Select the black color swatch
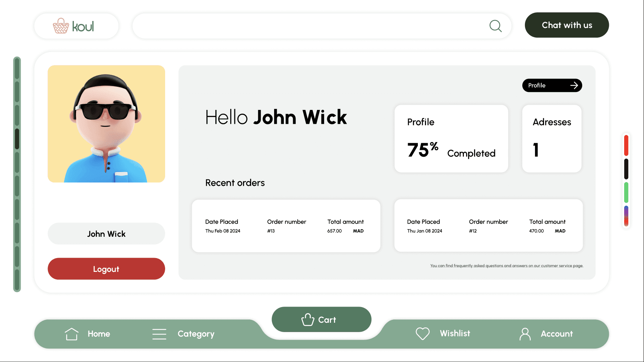Image resolution: width=644 pixels, height=362 pixels. click(626, 169)
